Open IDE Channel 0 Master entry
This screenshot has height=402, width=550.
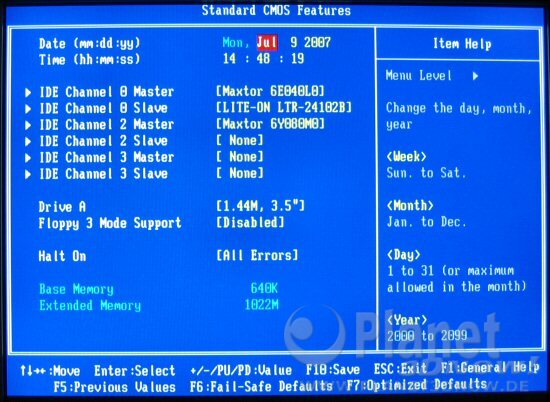pos(107,92)
